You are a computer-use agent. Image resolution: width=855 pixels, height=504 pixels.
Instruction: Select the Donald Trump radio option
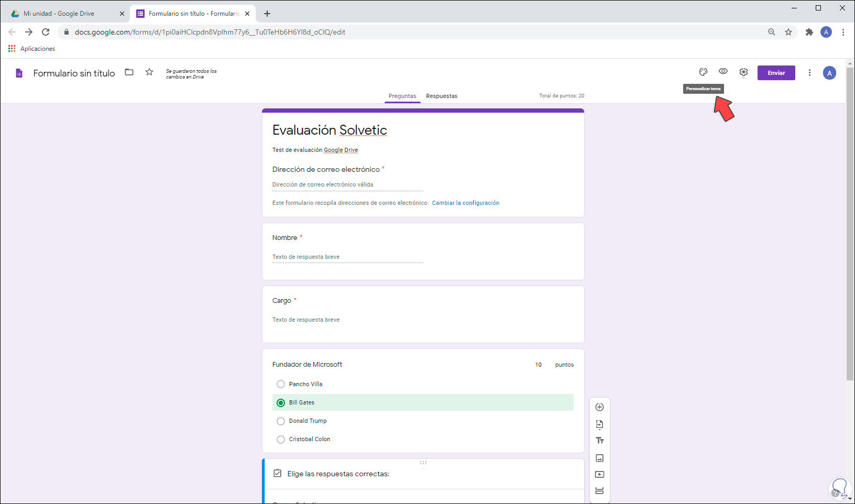click(x=281, y=421)
